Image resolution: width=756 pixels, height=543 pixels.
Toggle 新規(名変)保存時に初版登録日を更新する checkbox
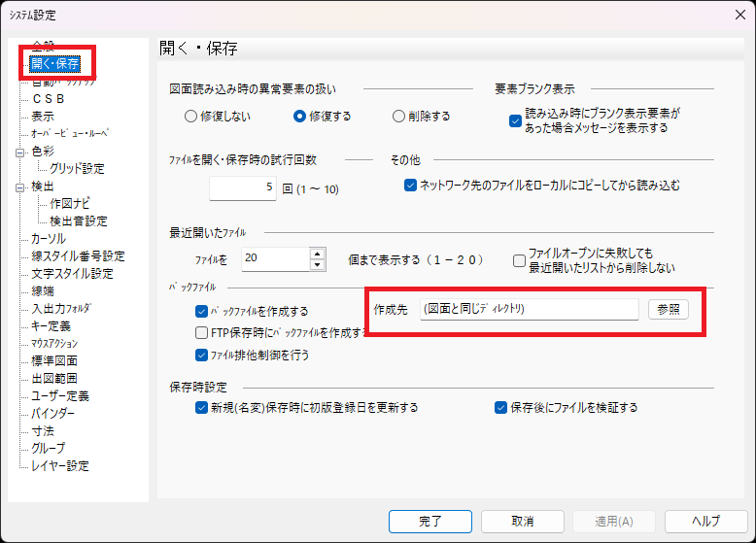coord(201,408)
